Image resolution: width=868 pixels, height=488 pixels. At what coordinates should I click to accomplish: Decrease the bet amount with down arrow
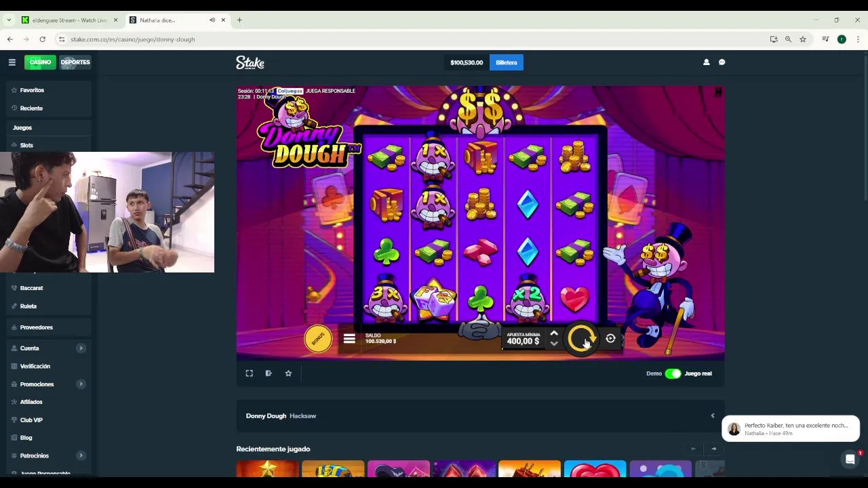click(x=554, y=344)
